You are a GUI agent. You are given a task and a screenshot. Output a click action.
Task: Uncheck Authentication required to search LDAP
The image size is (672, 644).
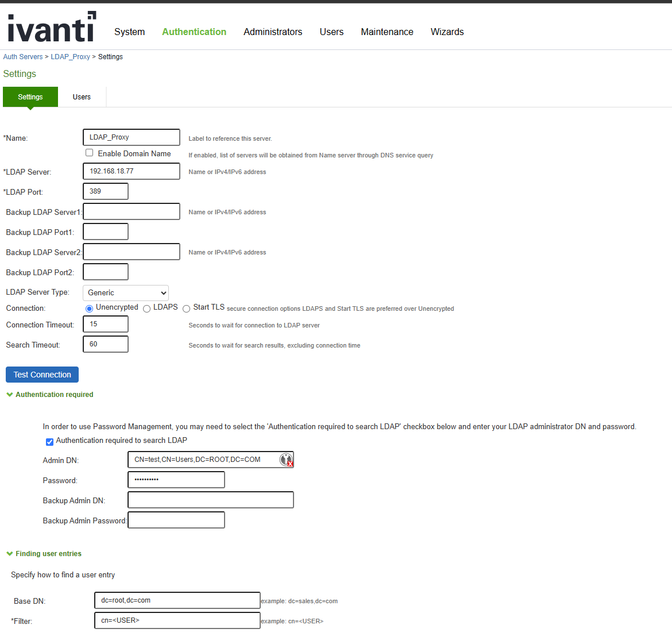(49, 442)
